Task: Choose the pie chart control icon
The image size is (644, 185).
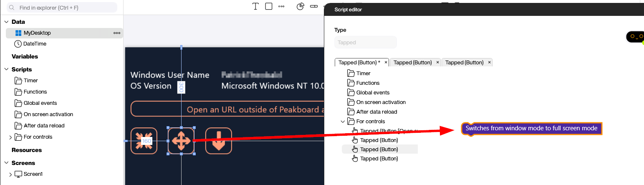Action: click(301, 6)
